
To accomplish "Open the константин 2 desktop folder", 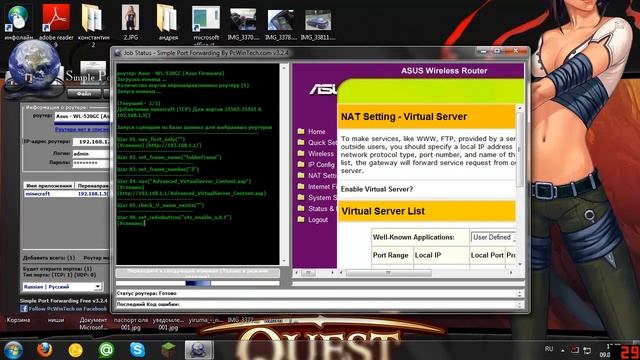I will click(x=93, y=25).
